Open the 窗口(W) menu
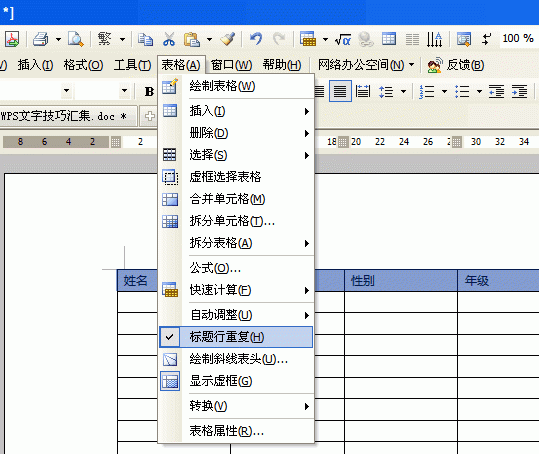539x454 pixels. pyautogui.click(x=231, y=65)
